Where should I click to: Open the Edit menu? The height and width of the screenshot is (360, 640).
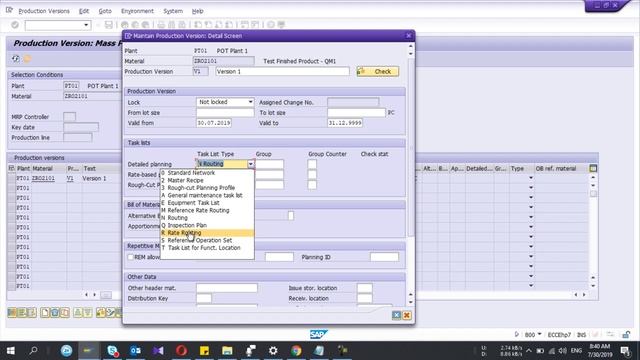pos(84,11)
